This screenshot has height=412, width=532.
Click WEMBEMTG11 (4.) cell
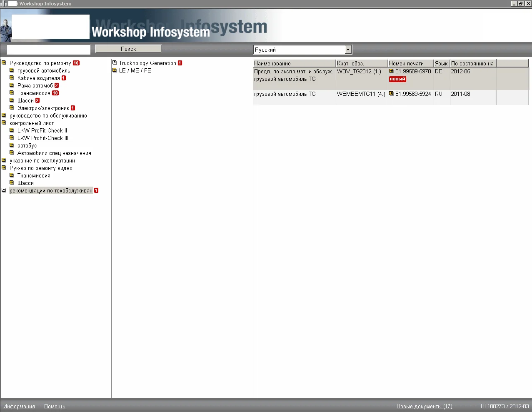[361, 94]
